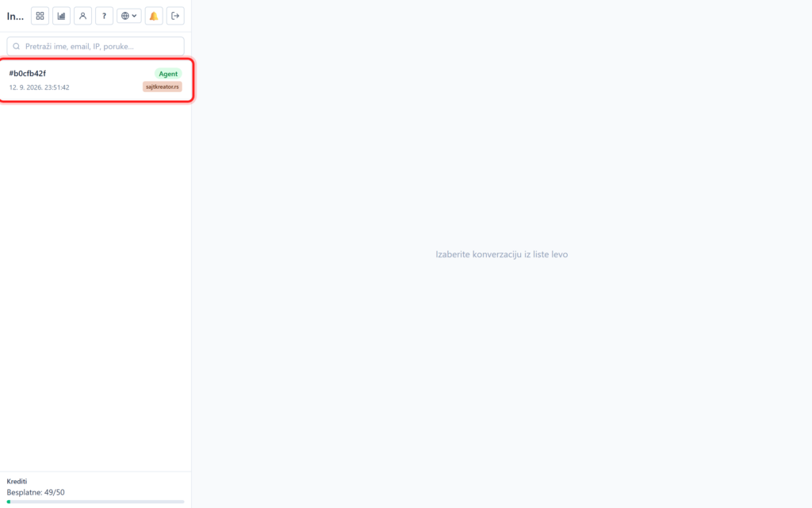
Task: Click the Besplatne: 49/50 text
Action: [36, 492]
